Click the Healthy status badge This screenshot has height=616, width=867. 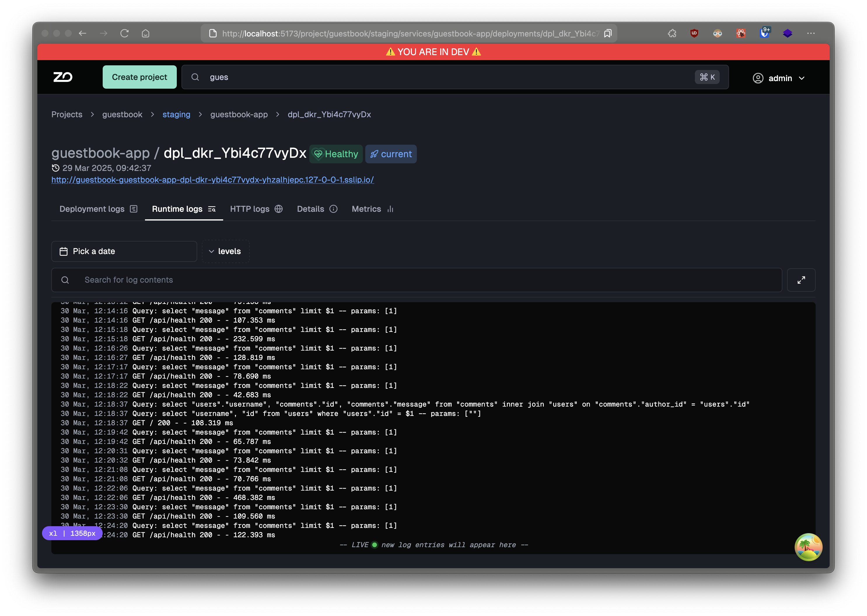pos(336,154)
